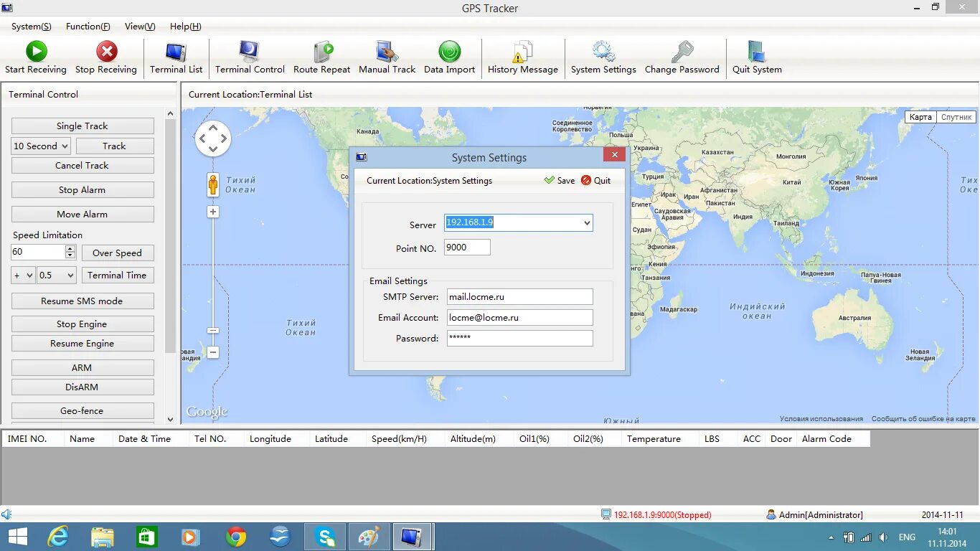Click the SMTP Server input field
This screenshot has height=551, width=980.
click(520, 296)
